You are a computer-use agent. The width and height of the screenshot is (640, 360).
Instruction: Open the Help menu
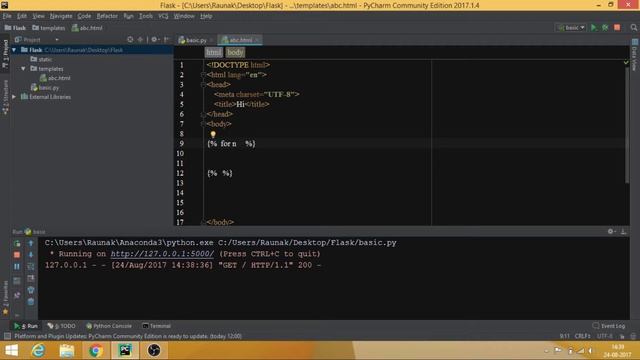[x=206, y=16]
